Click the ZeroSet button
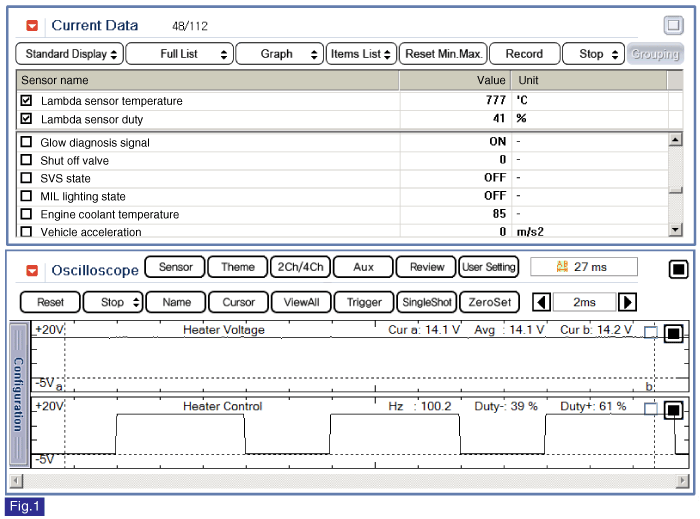Viewport: 700px width, 519px height. point(489,302)
